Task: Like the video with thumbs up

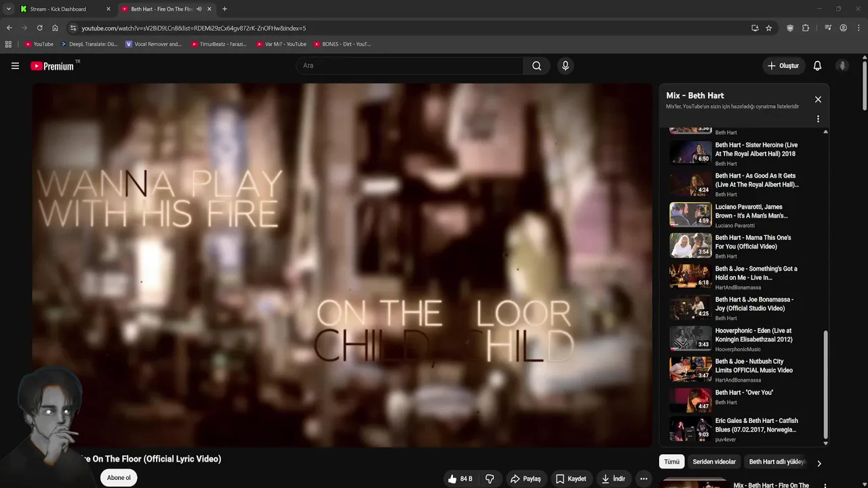Action: (460, 479)
